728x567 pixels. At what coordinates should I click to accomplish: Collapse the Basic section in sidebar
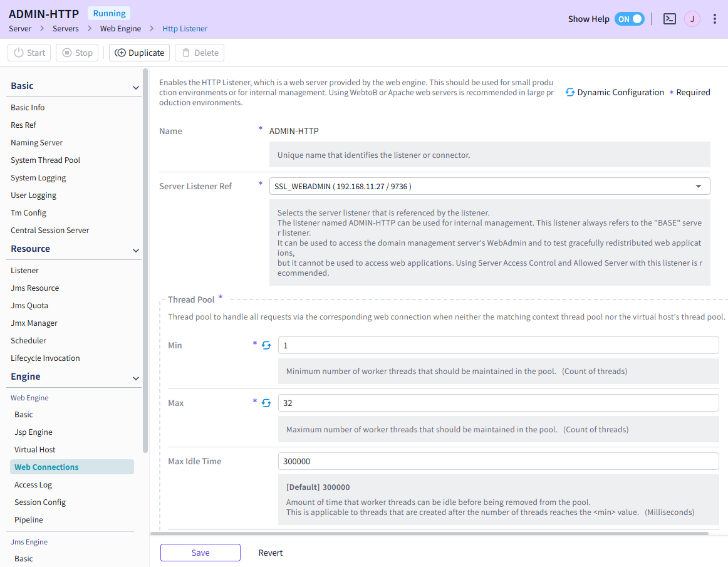click(135, 87)
